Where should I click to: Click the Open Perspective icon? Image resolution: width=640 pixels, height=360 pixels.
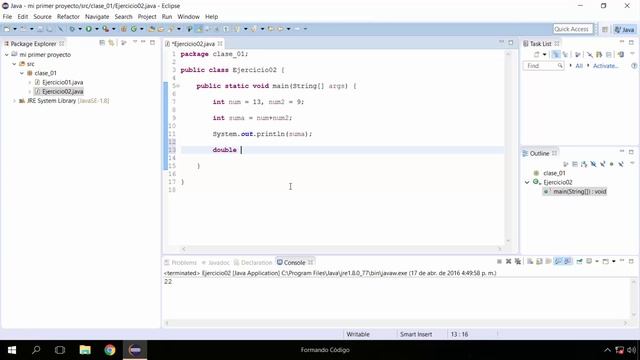click(x=605, y=29)
